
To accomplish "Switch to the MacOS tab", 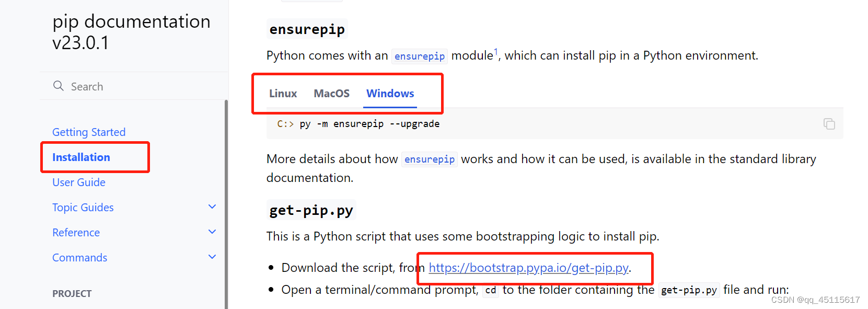I will [331, 93].
